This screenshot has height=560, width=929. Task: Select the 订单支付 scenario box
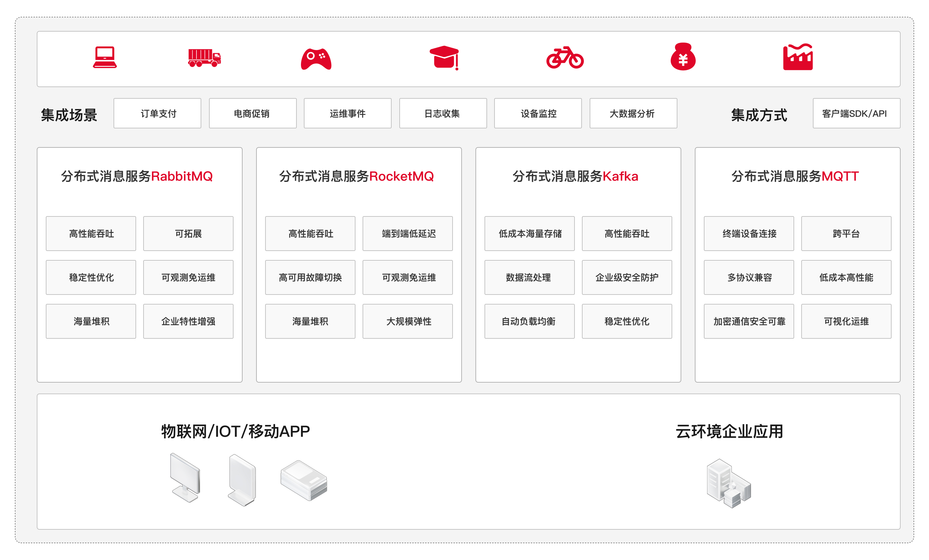click(157, 113)
